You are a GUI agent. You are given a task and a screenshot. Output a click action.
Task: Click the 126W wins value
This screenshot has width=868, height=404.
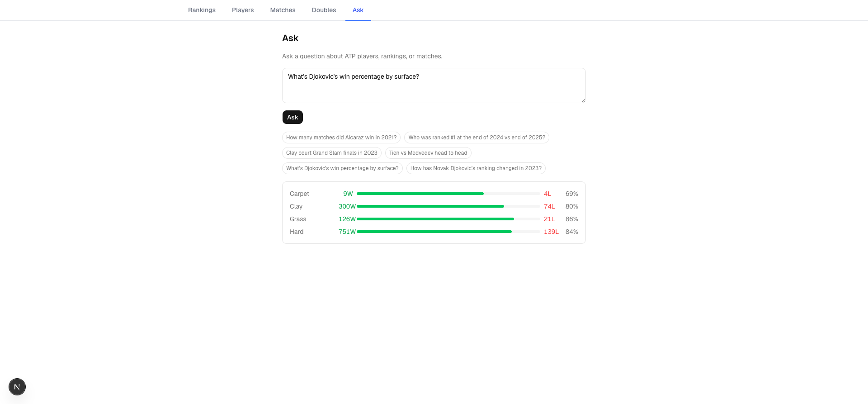coord(347,219)
